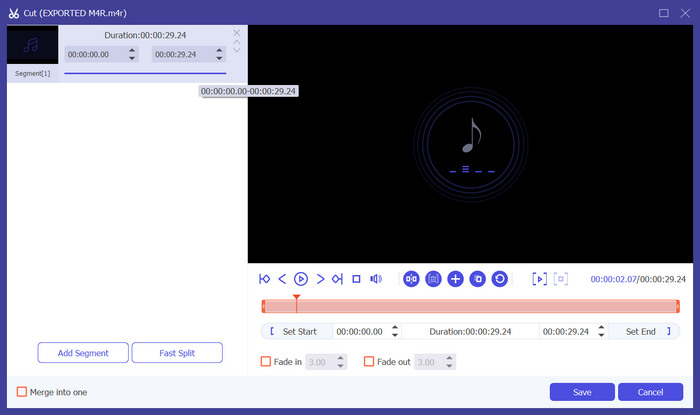Image resolution: width=700 pixels, height=415 pixels.
Task: Step back to the previous frame
Action: (282, 279)
